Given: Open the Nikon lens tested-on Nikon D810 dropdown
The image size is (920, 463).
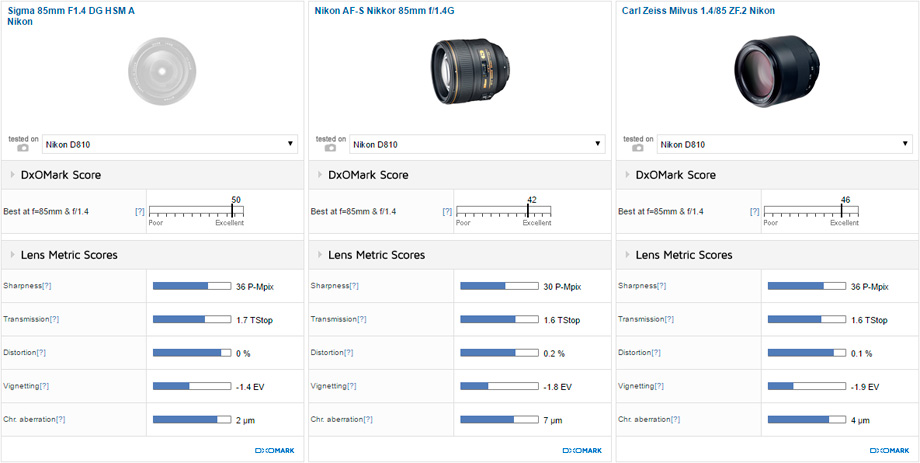Looking at the screenshot, I should [477, 144].
